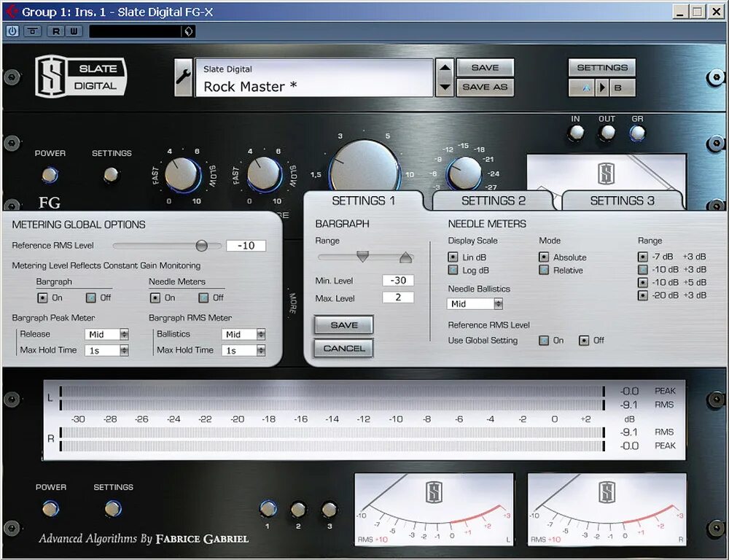
Task: Click the IN meter source button
Action: [576, 133]
